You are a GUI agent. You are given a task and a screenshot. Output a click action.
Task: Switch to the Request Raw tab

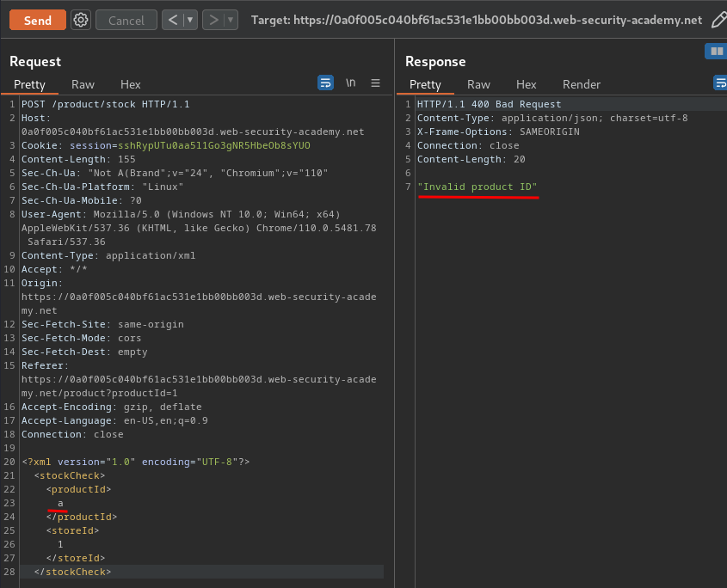click(83, 84)
